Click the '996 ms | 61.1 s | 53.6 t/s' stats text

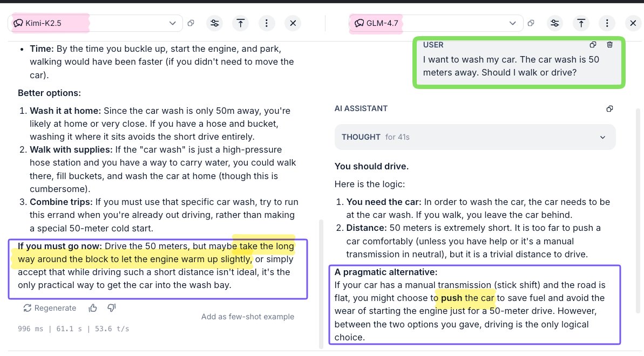[73, 328]
